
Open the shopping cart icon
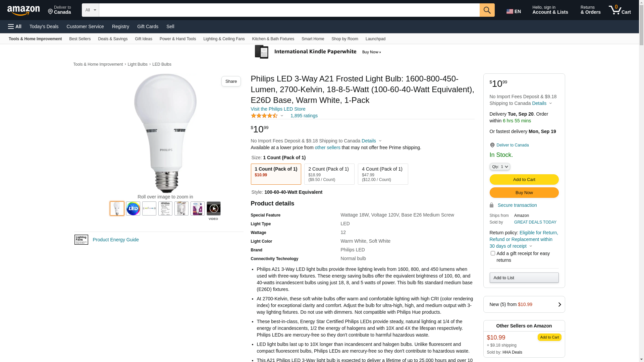pyautogui.click(x=620, y=10)
